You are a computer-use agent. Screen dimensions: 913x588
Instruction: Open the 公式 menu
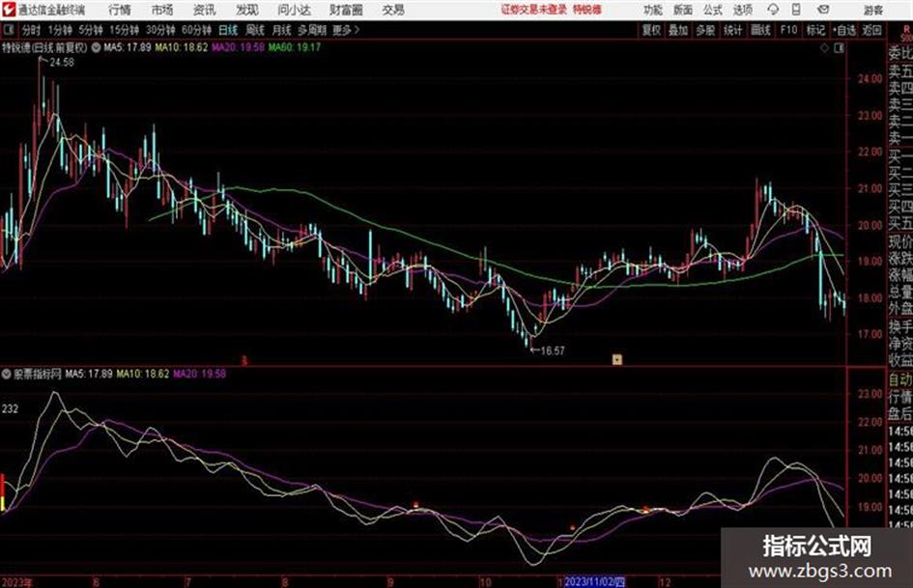[712, 10]
